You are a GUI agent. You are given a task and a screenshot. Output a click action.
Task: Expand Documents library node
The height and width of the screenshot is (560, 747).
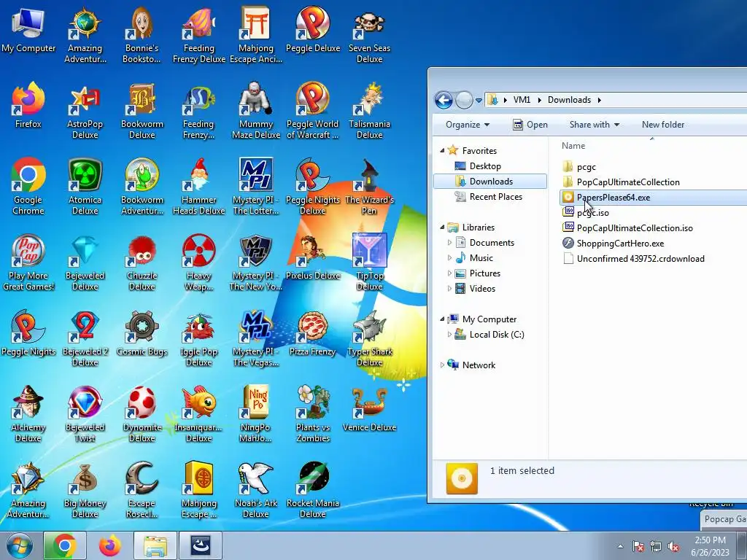[449, 242]
